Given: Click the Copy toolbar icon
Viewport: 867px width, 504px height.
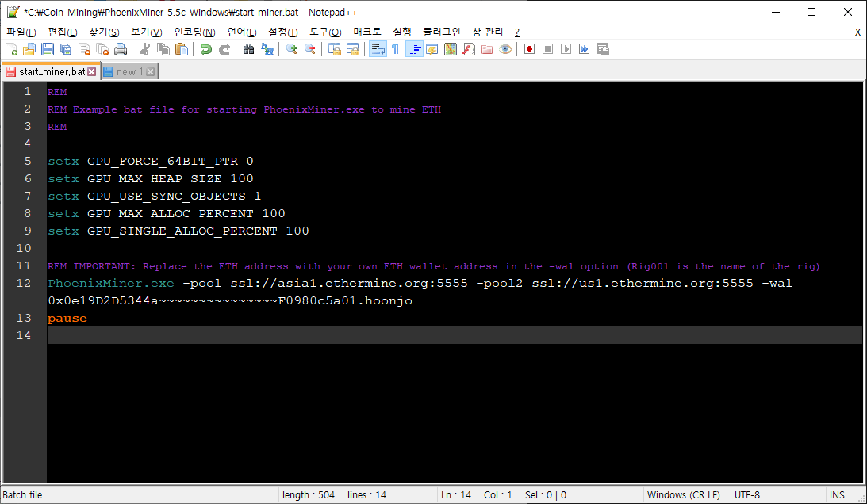Looking at the screenshot, I should 163,49.
